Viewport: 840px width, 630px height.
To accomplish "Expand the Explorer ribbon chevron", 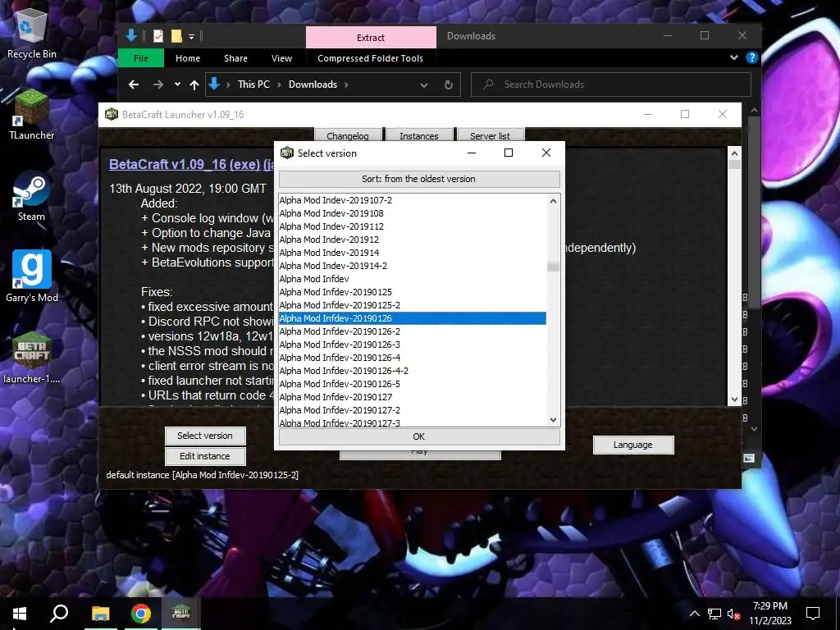I will click(734, 58).
